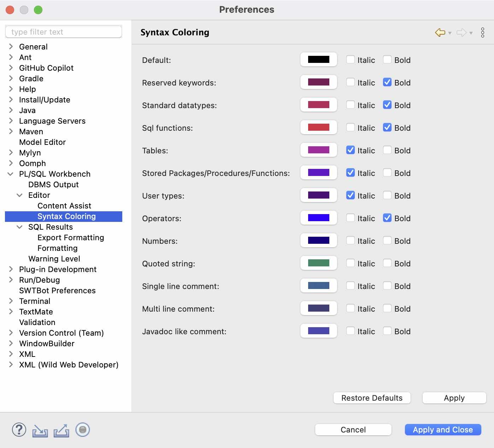494x448 pixels.
Task: Open the view menu via three-dot icon
Action: (x=483, y=33)
